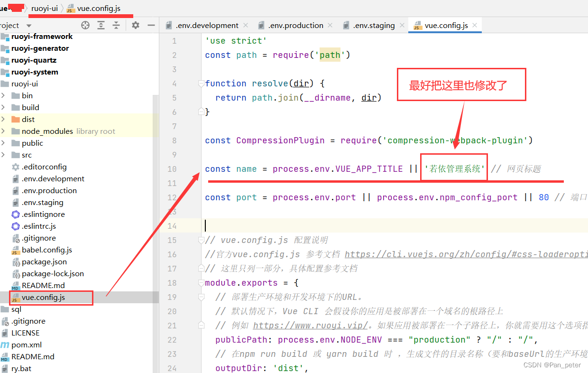
Task: Open the babel.config.js file
Action: coord(47,250)
